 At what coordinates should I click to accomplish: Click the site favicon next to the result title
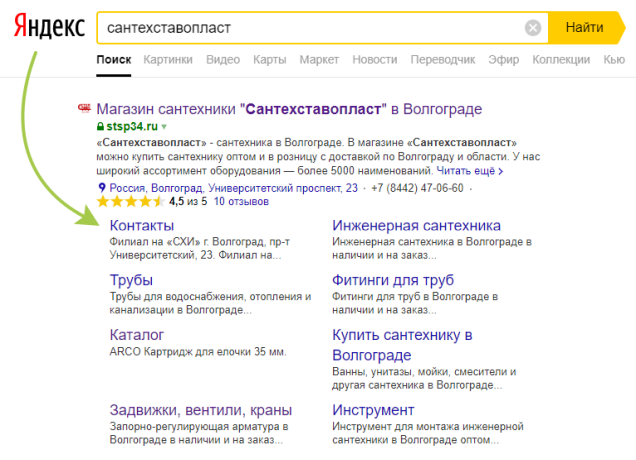(x=84, y=108)
